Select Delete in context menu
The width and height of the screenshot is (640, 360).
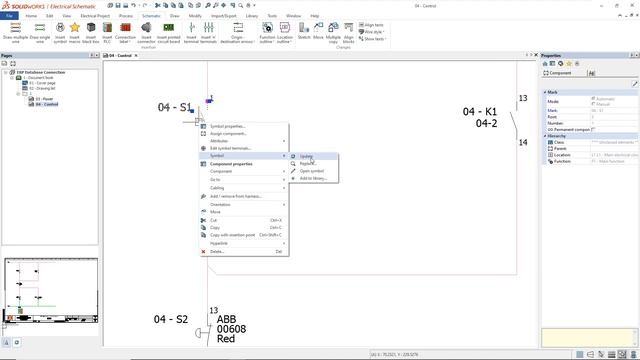(x=244, y=251)
